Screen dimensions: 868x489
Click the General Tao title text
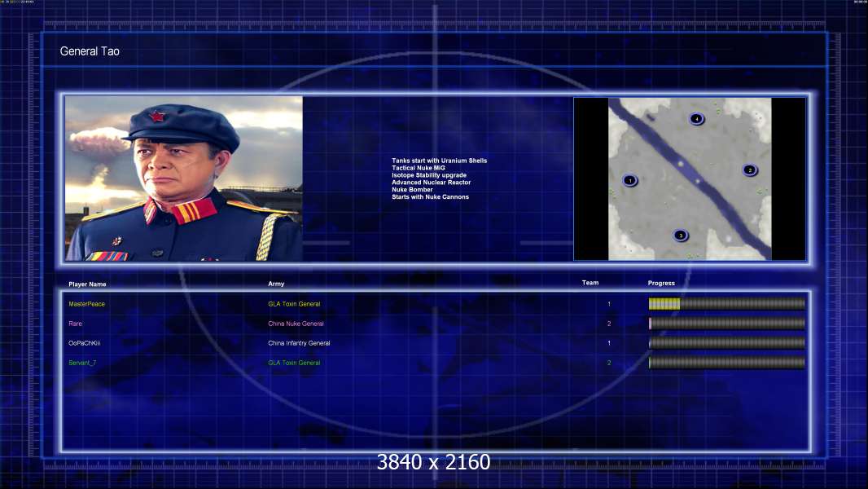tap(90, 51)
